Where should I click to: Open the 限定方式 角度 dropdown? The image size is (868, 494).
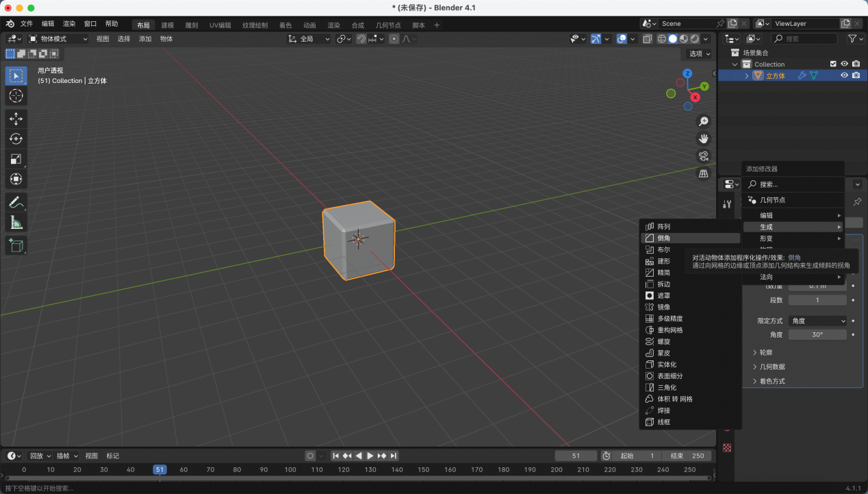[x=817, y=321]
